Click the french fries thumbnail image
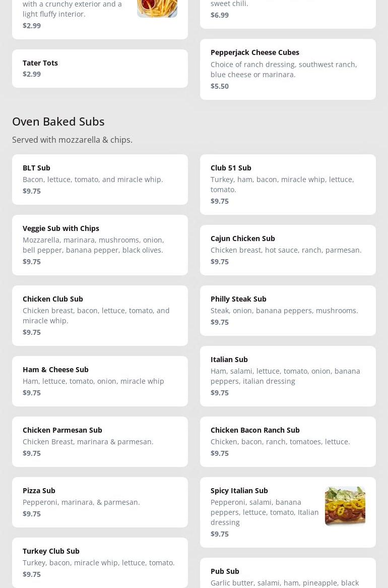 (x=157, y=8)
